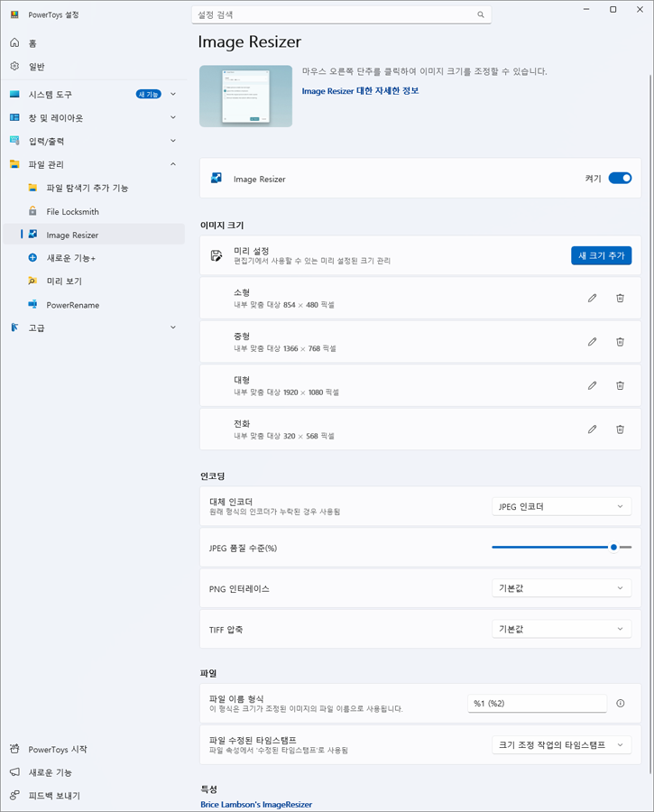This screenshot has width=654, height=812.
Task: Edit the 전화 320 × 568 preset
Action: 592,429
